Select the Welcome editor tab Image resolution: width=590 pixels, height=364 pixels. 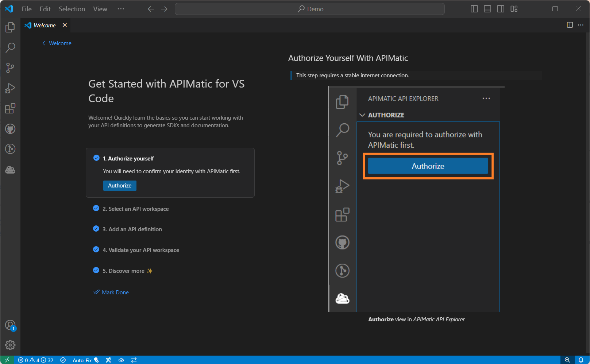46,25
